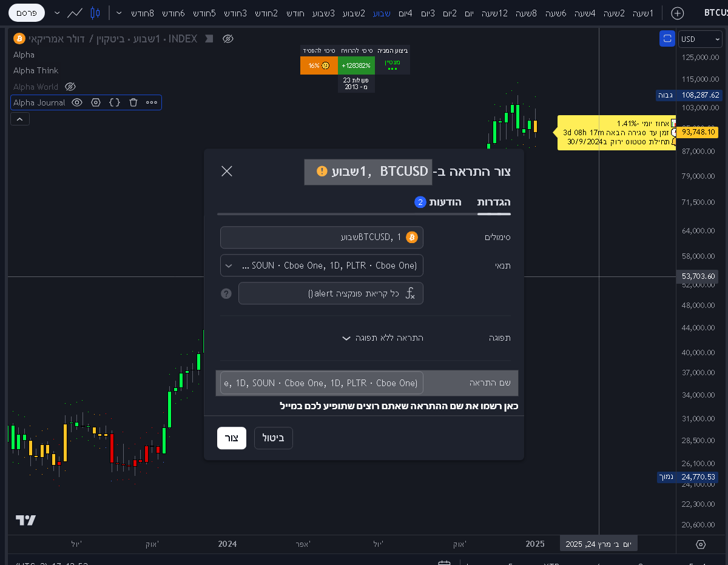Click the alert name (שם התראה) input field

(x=322, y=383)
